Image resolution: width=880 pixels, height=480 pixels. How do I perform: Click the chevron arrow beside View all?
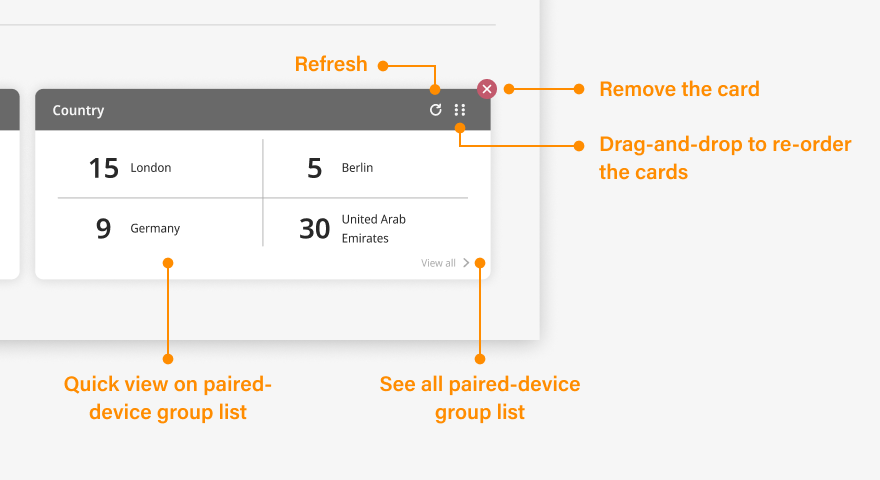pos(466,263)
